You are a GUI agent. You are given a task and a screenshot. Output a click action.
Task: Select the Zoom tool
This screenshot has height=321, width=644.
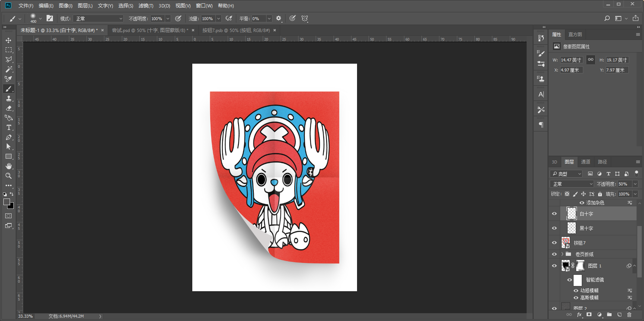click(x=9, y=176)
